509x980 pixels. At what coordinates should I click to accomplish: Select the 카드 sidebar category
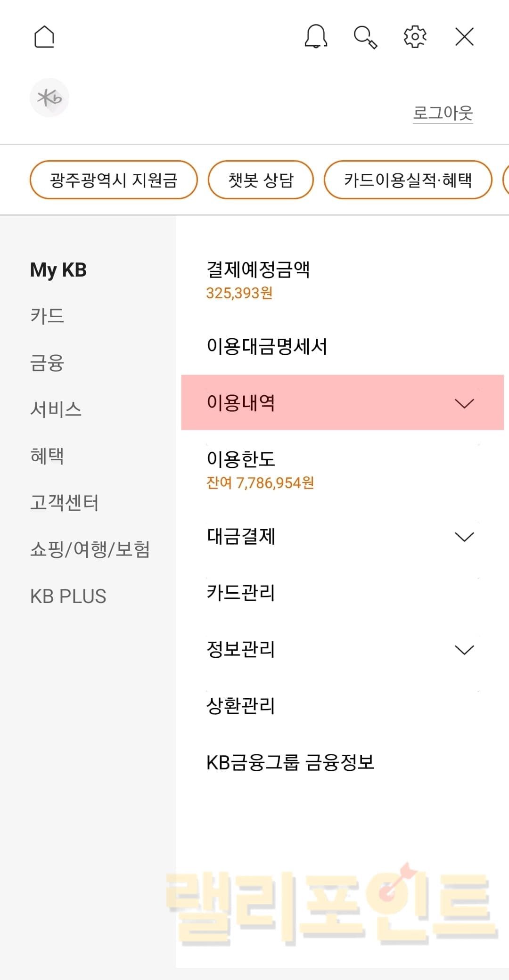[47, 316]
